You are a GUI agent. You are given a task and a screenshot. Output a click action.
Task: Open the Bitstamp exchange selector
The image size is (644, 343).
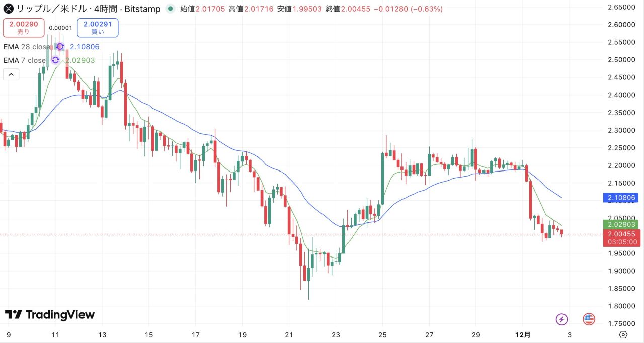tap(142, 9)
